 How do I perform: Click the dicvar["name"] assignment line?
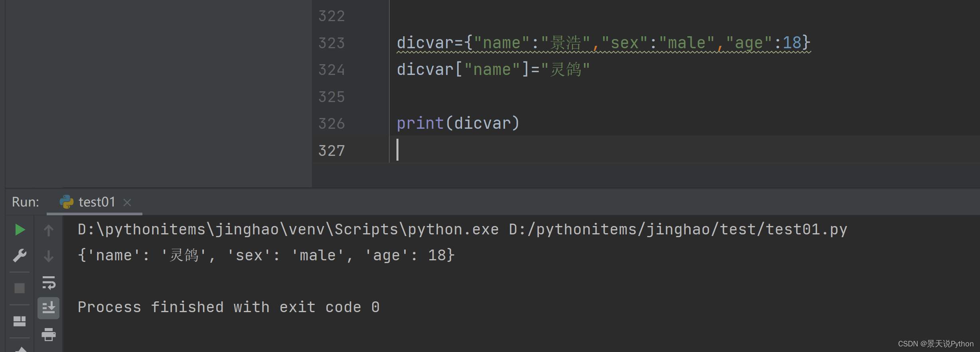pyautogui.click(x=493, y=70)
